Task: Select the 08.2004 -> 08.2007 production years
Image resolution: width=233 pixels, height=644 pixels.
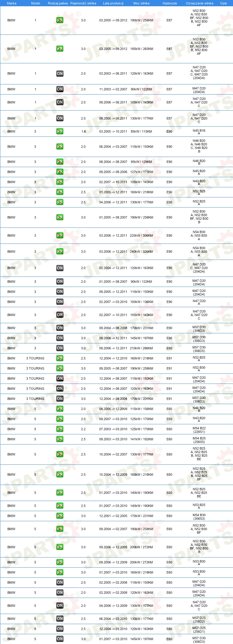Action: click(x=113, y=162)
